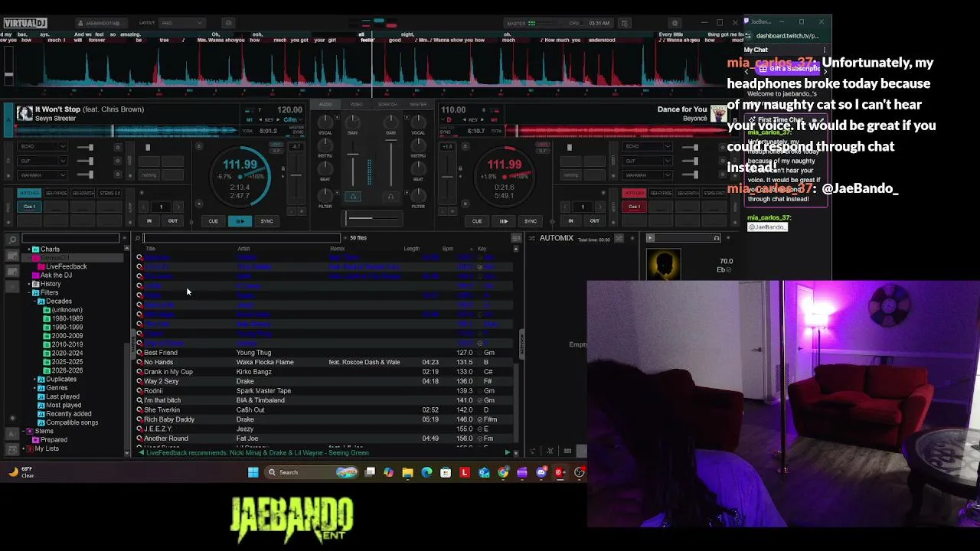Click the headphone cue icon for left deck
Screen dimensions: 980x551
(x=353, y=197)
